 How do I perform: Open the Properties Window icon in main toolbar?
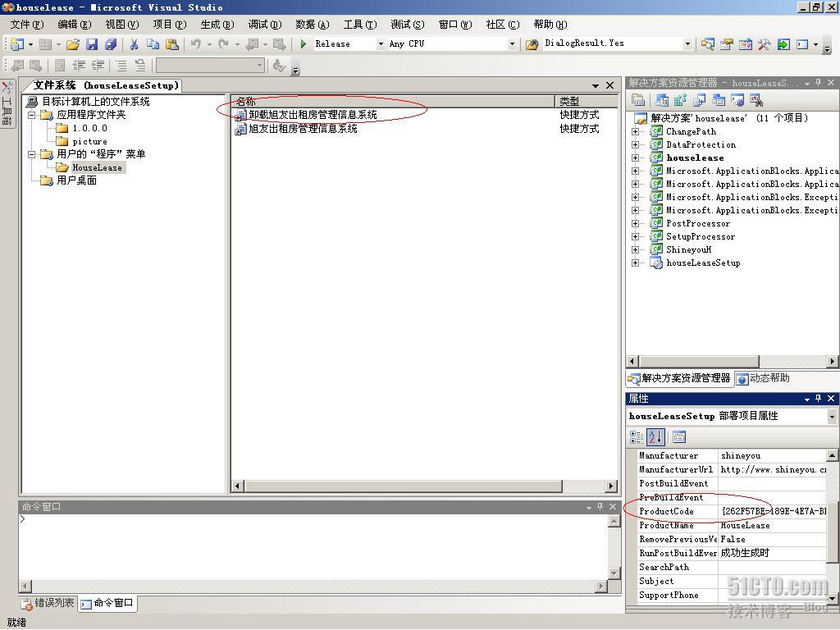(x=726, y=44)
